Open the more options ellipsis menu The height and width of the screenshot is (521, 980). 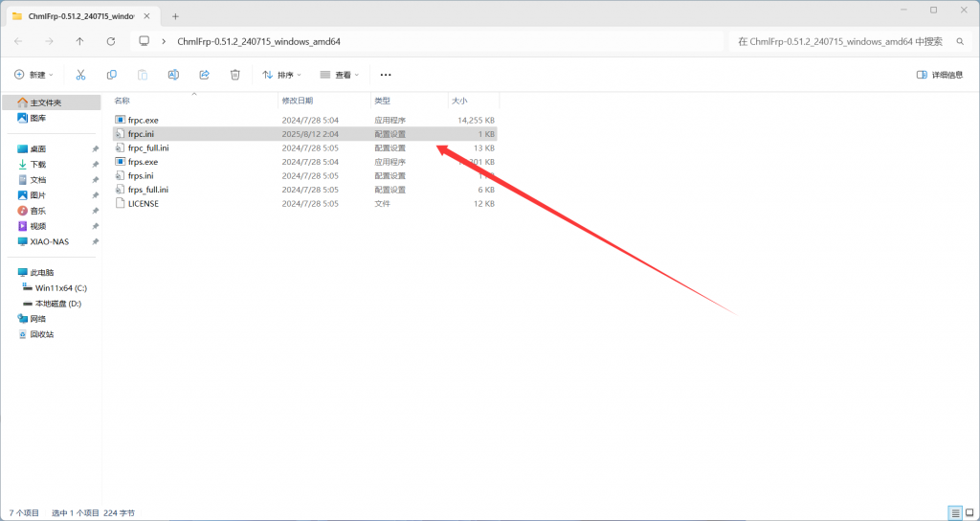(386, 75)
